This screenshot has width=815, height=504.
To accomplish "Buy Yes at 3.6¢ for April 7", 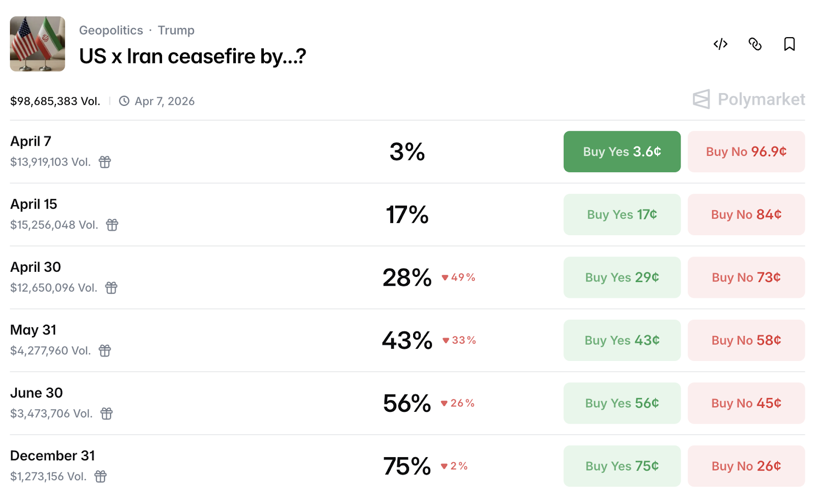I will coord(621,151).
